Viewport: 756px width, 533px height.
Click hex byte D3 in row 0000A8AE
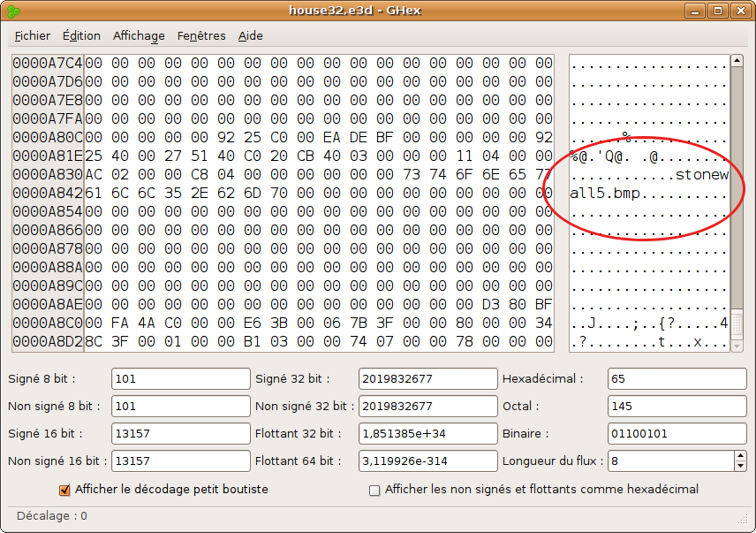(x=491, y=305)
